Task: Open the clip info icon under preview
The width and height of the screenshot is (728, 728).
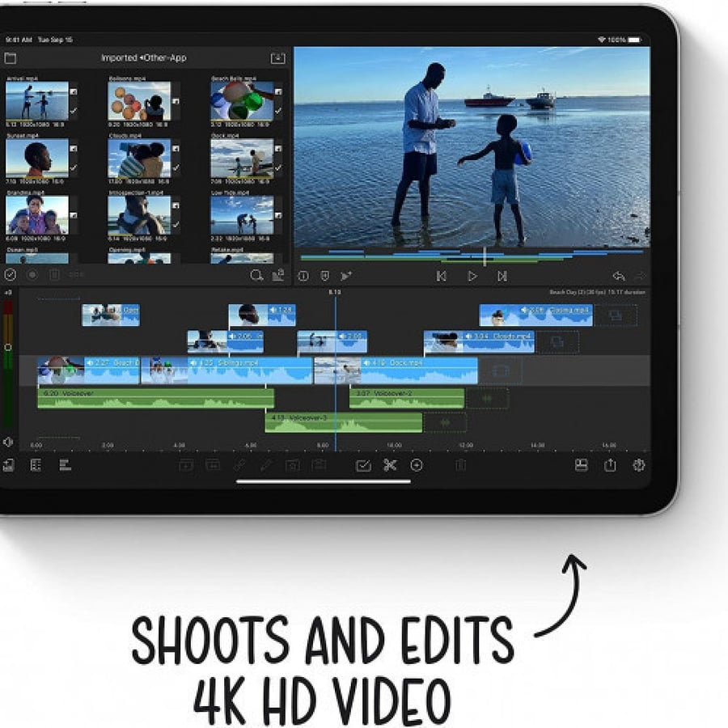Action: (303, 277)
